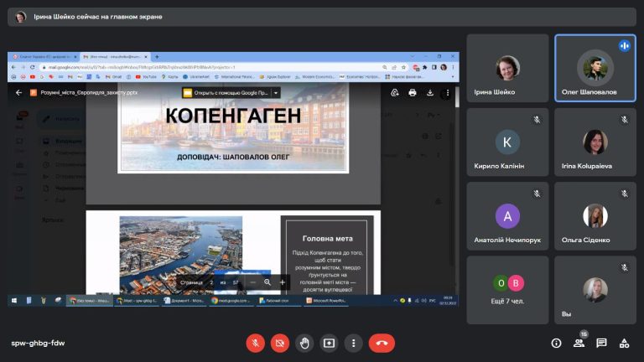Select the Ірина Шейко participant tile
Viewport: 644px width, 362px height.
coord(507,68)
